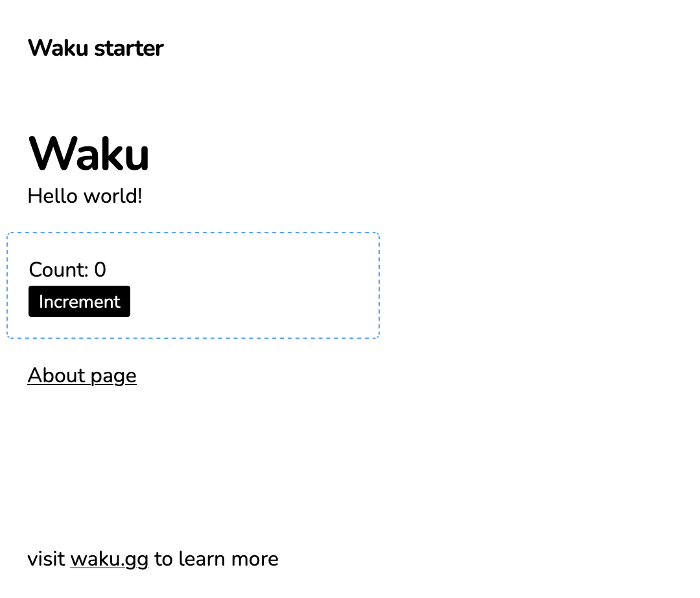Screen dimensions: 700x598
Task: Click the underlined About page text
Action: pyautogui.click(x=82, y=376)
